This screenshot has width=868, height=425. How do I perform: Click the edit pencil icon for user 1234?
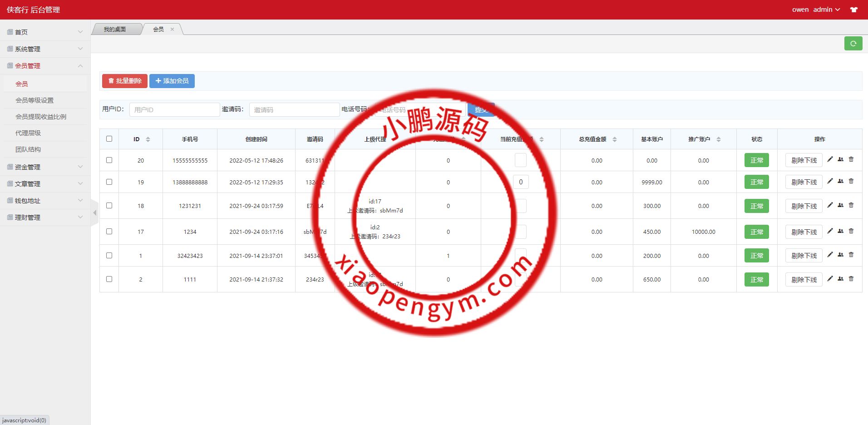coord(830,231)
